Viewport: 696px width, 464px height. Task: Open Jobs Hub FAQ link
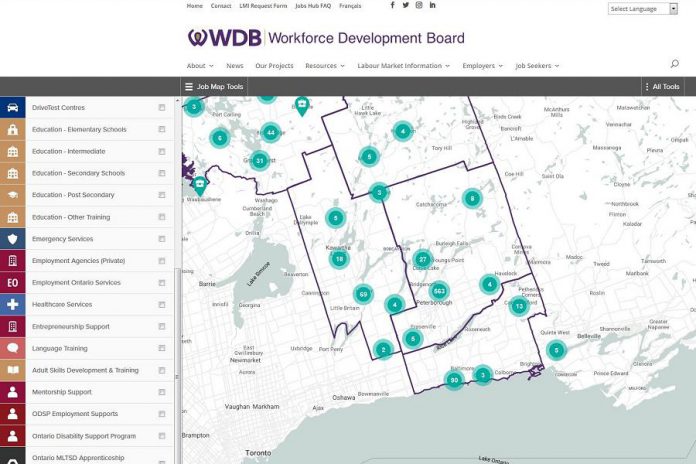(313, 6)
